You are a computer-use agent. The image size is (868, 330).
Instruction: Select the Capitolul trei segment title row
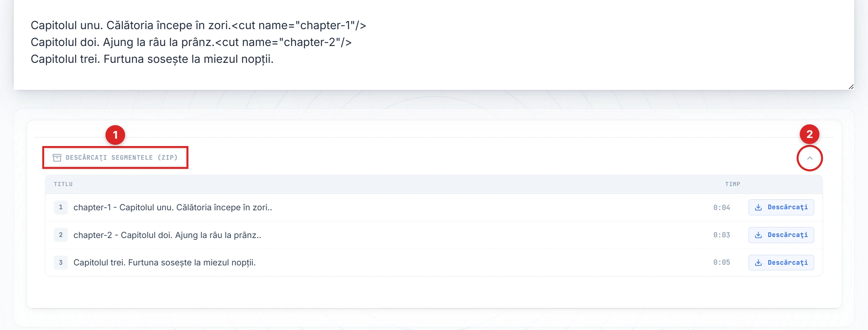pos(164,263)
